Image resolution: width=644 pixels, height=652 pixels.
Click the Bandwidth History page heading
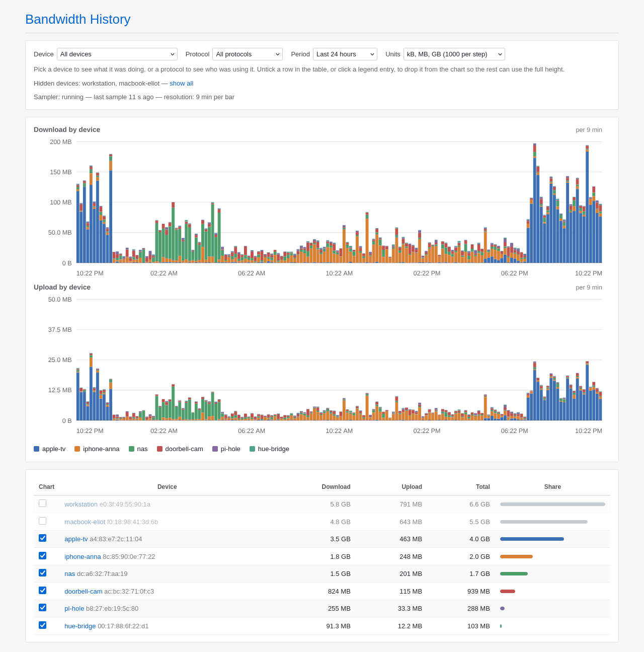tap(78, 19)
